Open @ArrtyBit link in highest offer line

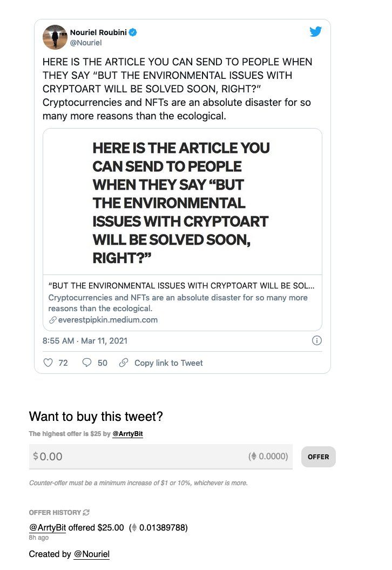pos(127,434)
